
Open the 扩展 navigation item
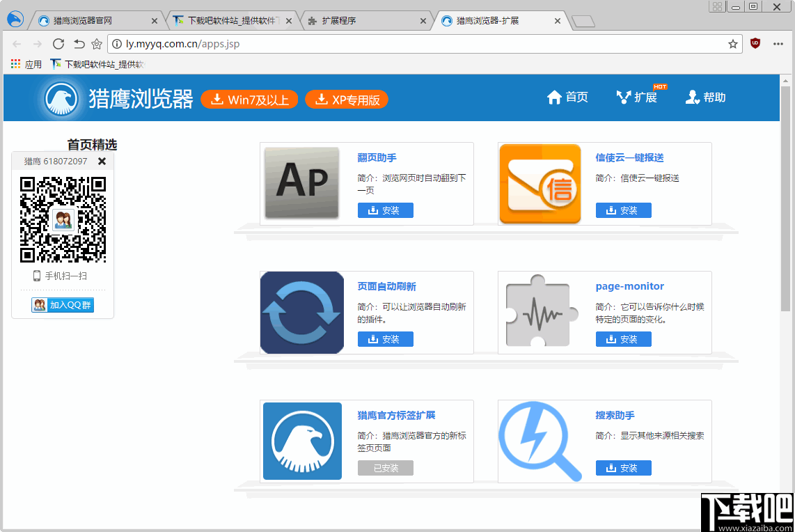(637, 97)
